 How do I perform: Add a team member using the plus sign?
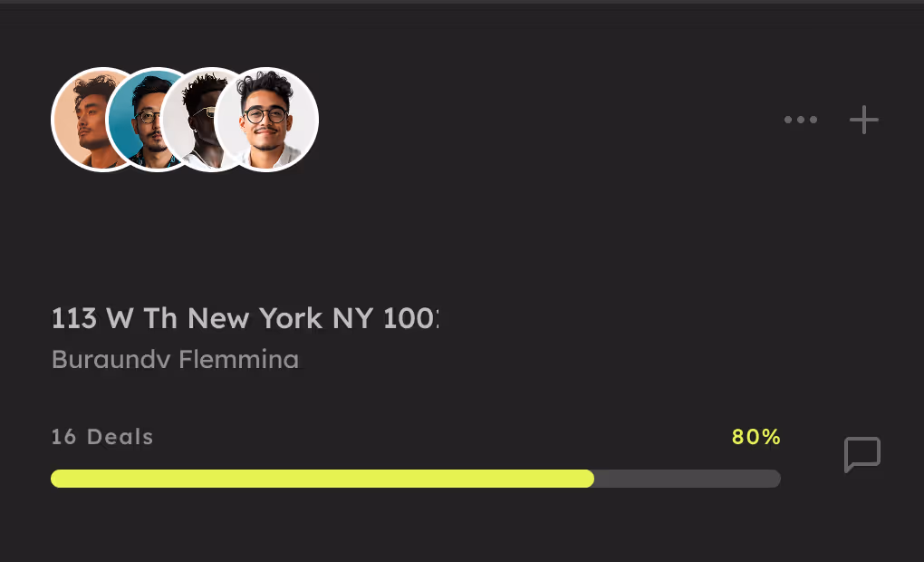click(863, 120)
